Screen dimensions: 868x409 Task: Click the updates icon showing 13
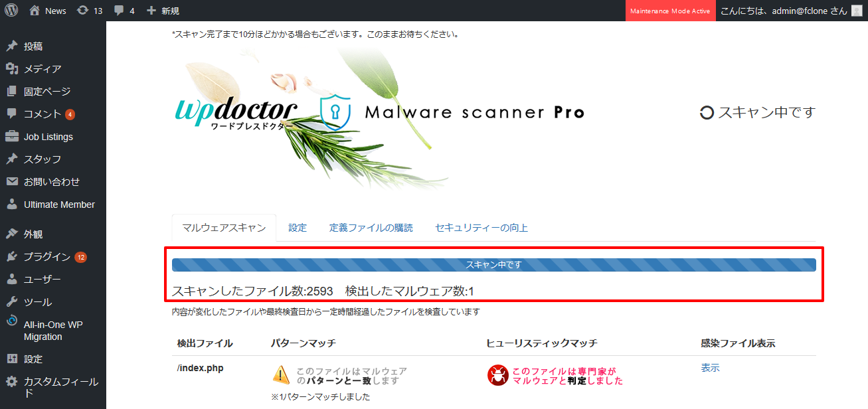pos(82,11)
